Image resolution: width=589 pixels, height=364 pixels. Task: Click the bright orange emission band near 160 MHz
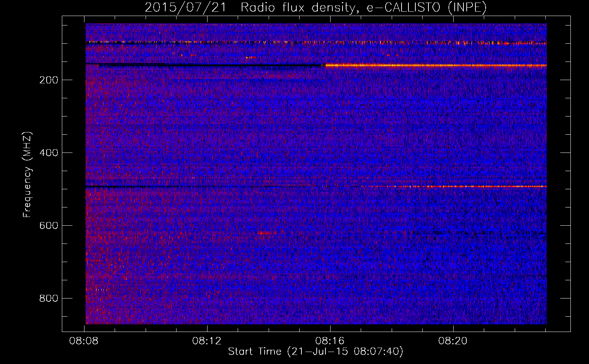436,66
